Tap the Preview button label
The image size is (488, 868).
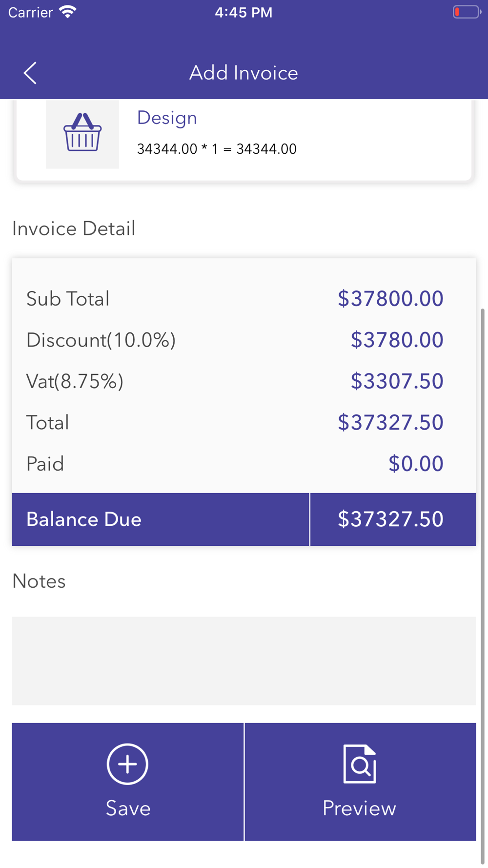[360, 808]
